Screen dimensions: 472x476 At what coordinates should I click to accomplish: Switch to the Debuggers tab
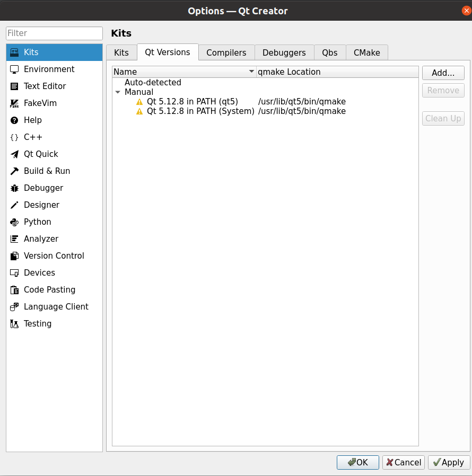coord(284,52)
